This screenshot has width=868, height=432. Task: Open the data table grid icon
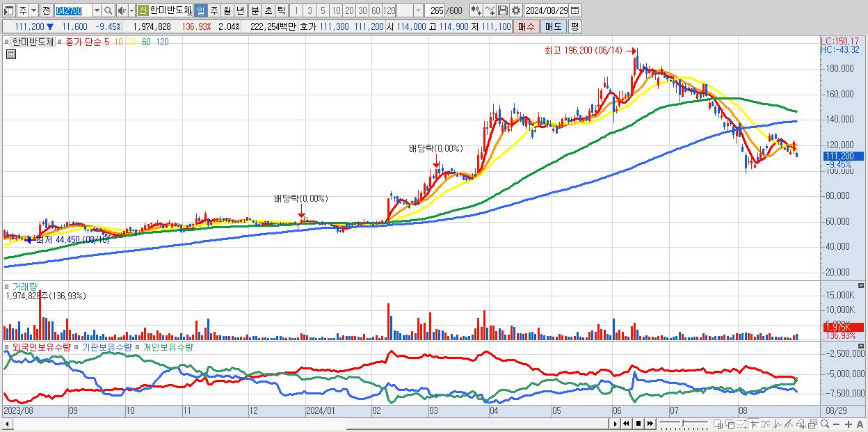pos(10,54)
